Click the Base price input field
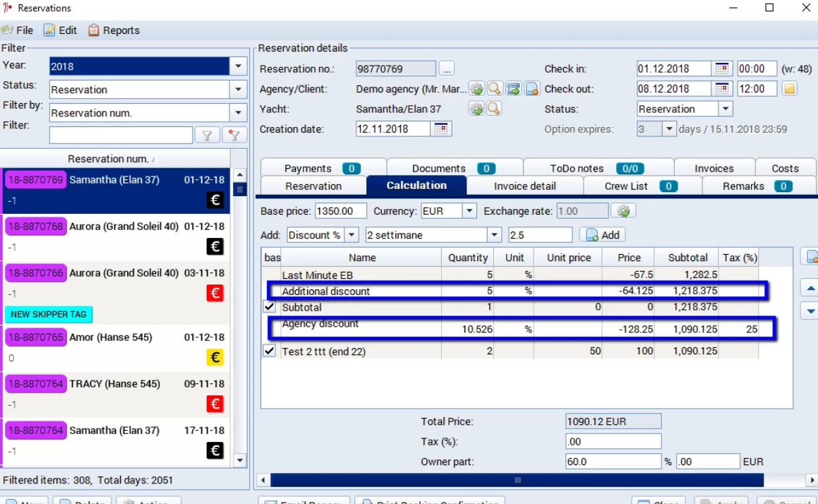818x504 pixels. pos(341,211)
